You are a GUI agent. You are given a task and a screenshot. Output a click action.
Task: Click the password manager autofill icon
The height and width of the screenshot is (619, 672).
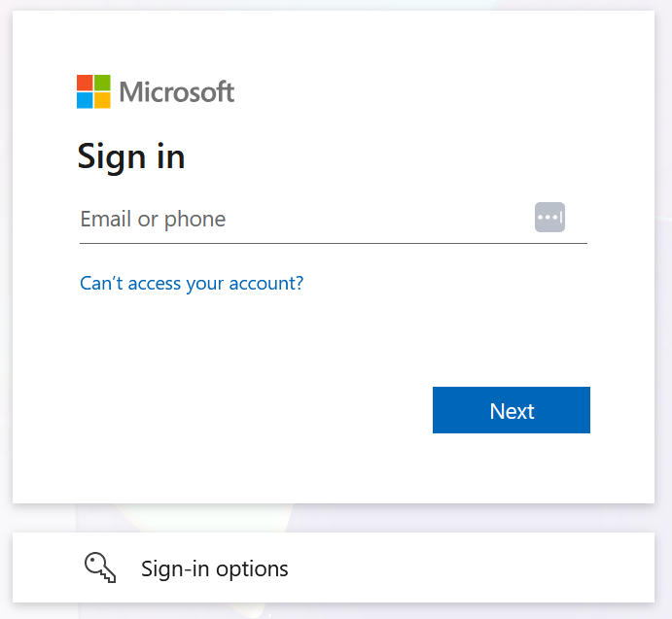549,218
